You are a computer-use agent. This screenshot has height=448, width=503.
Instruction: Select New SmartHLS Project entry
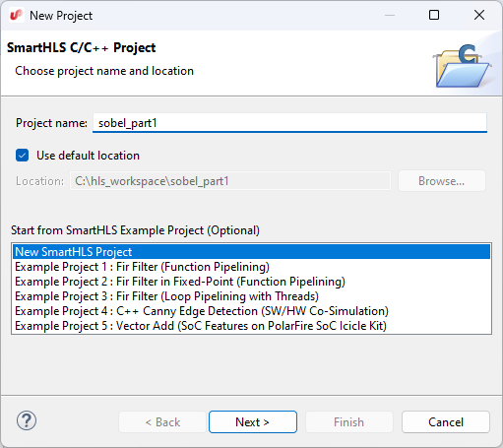pyautogui.click(x=251, y=252)
